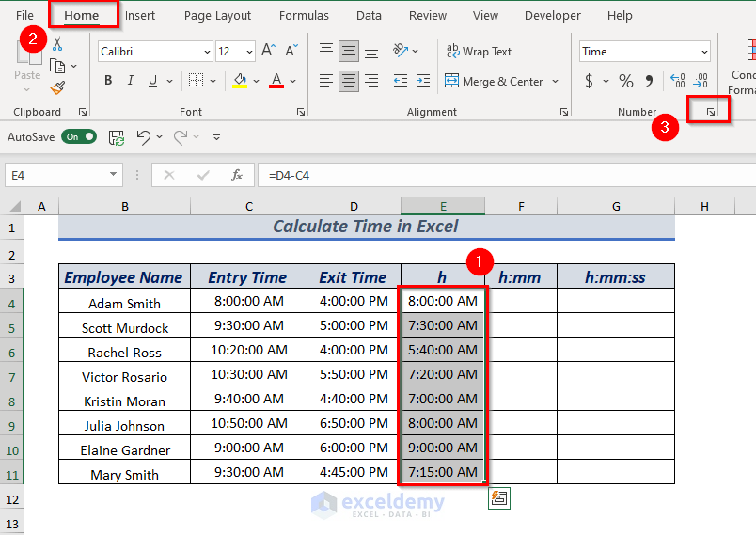Click the Cut scissors icon
Image resolution: width=756 pixels, height=535 pixels.
click(x=57, y=44)
